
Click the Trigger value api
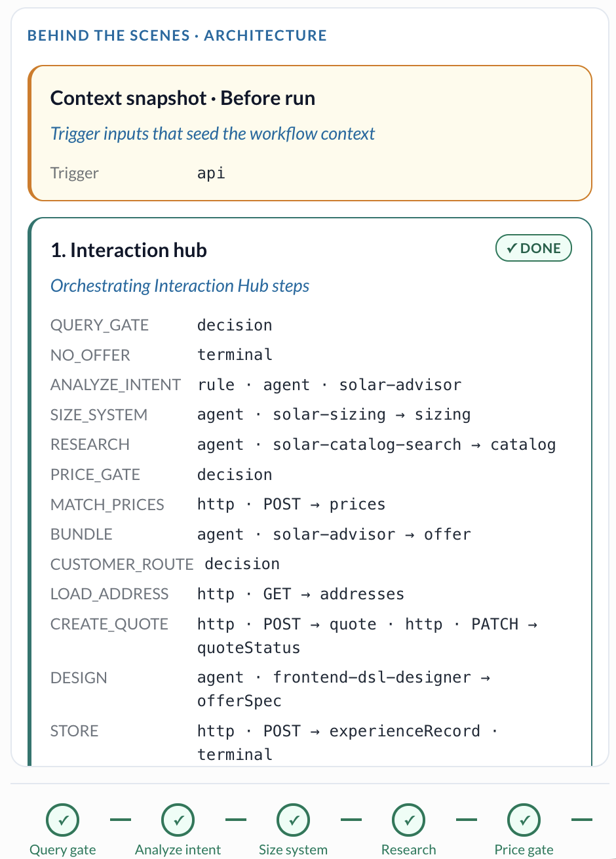(212, 174)
